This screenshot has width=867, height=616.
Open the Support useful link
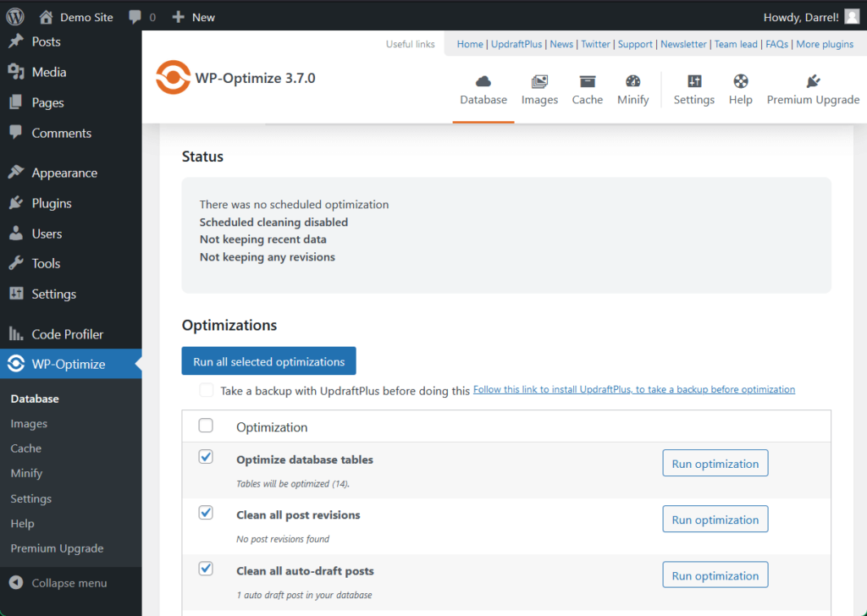click(635, 44)
